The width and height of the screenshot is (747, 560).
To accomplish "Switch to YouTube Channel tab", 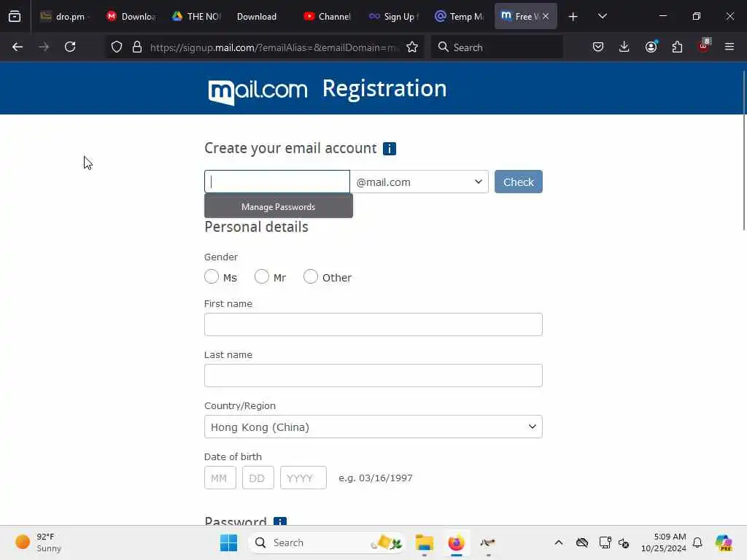I will (328, 17).
